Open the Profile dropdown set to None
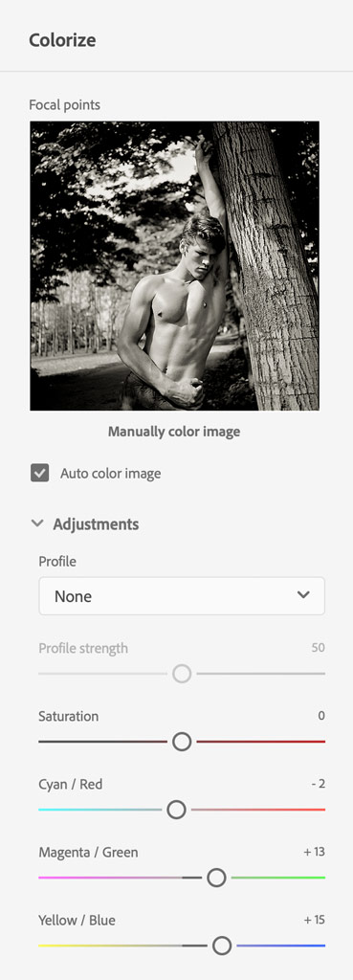Screen dimensions: 353x980 point(182,595)
